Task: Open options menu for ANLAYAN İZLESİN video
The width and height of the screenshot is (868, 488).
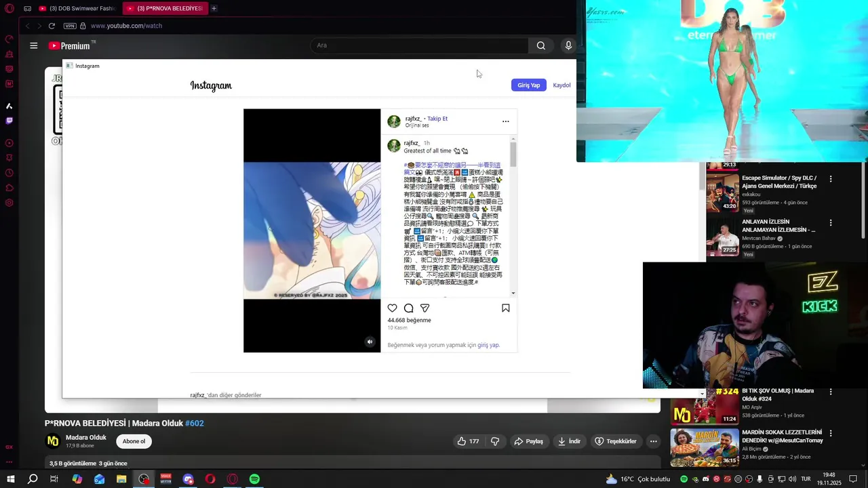Action: tap(831, 222)
